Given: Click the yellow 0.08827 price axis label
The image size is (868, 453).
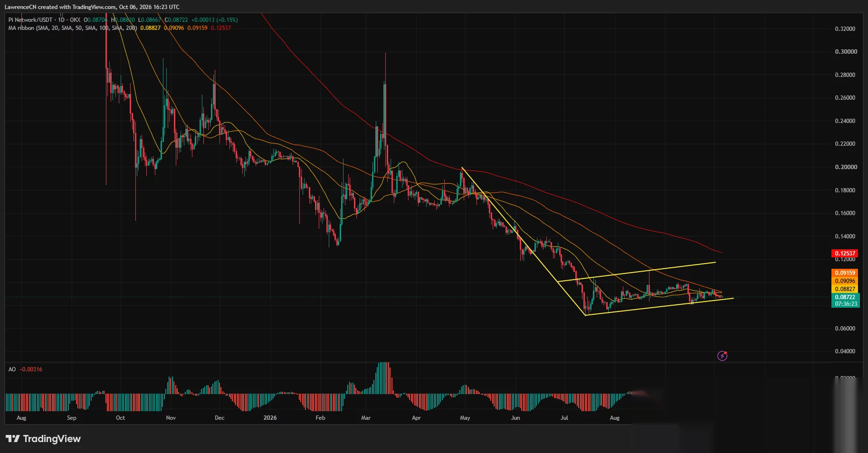Looking at the screenshot, I should [845, 289].
